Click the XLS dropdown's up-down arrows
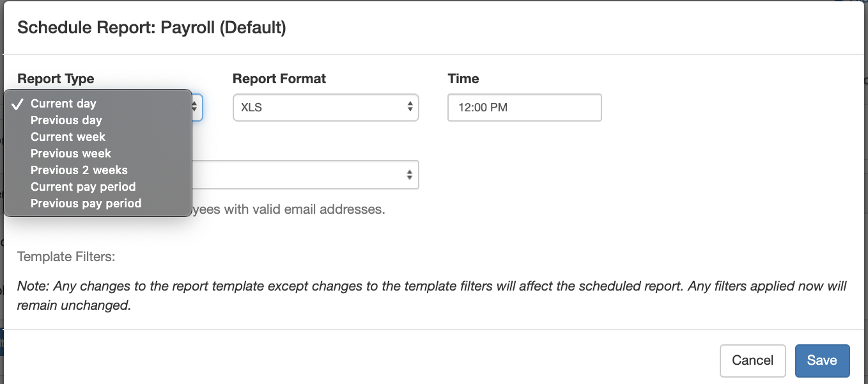Viewport: 868px width, 384px height. pos(410,108)
